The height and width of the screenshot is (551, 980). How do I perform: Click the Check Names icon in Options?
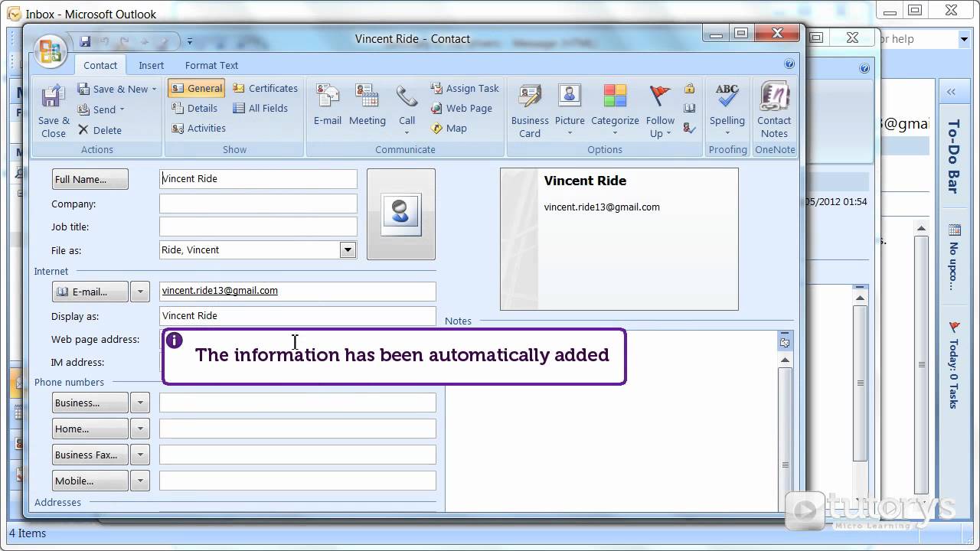689,128
